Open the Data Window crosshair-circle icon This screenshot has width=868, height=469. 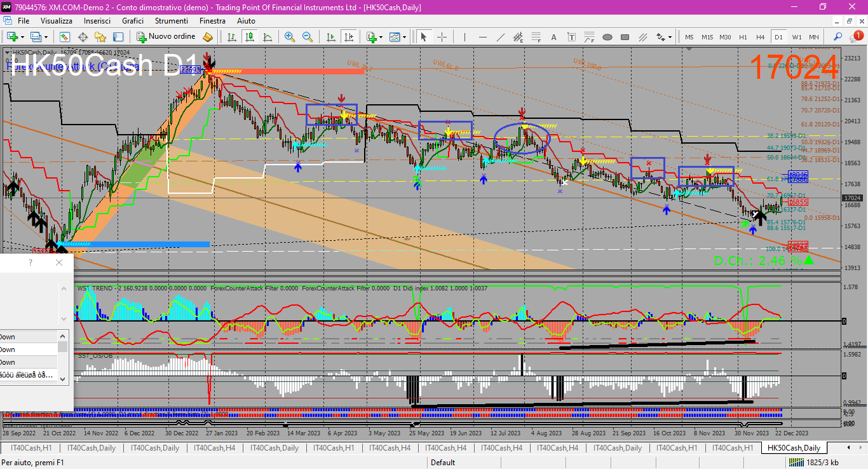pos(83,37)
